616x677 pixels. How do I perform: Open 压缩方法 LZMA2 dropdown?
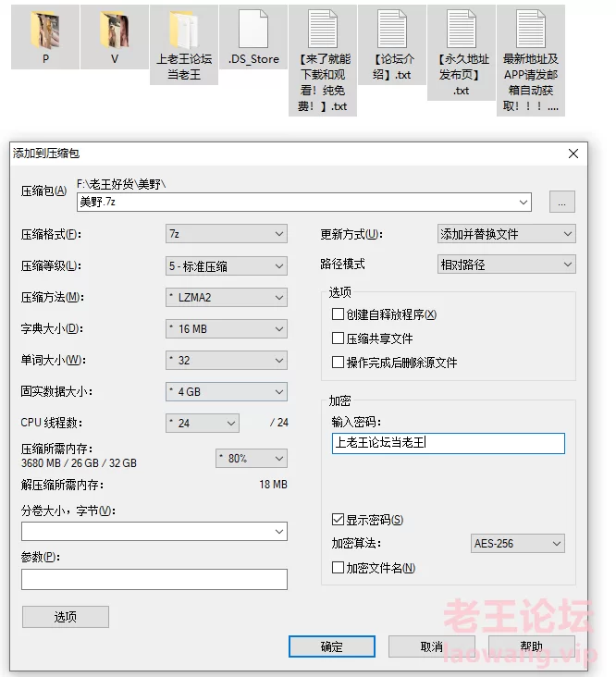point(227,298)
